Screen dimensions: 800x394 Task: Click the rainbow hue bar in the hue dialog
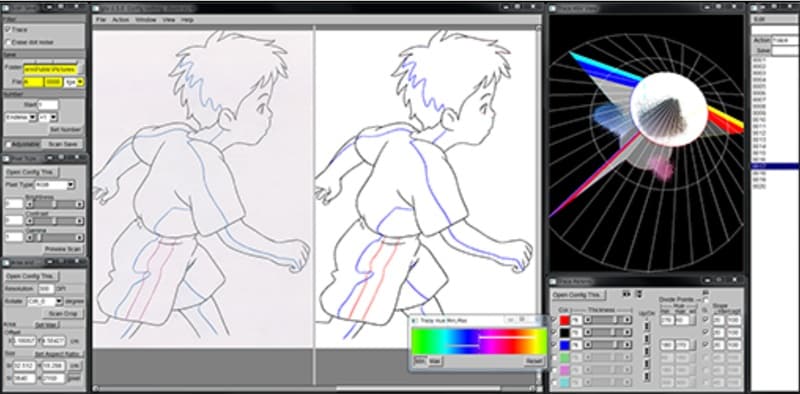click(479, 341)
